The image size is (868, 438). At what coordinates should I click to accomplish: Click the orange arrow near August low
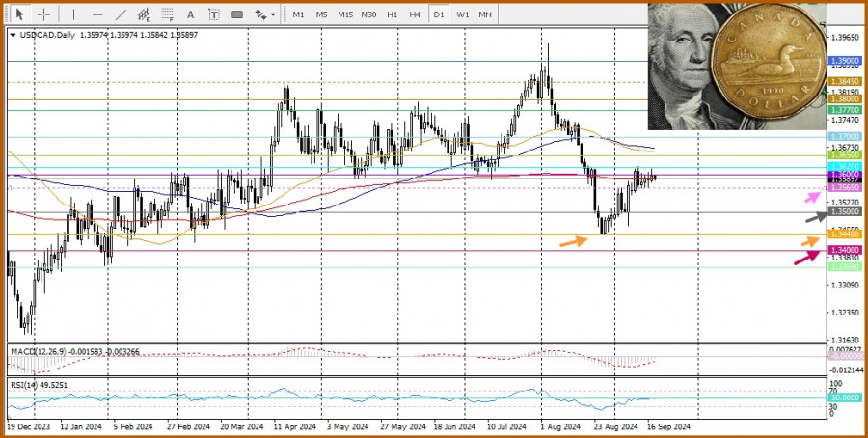click(x=573, y=239)
